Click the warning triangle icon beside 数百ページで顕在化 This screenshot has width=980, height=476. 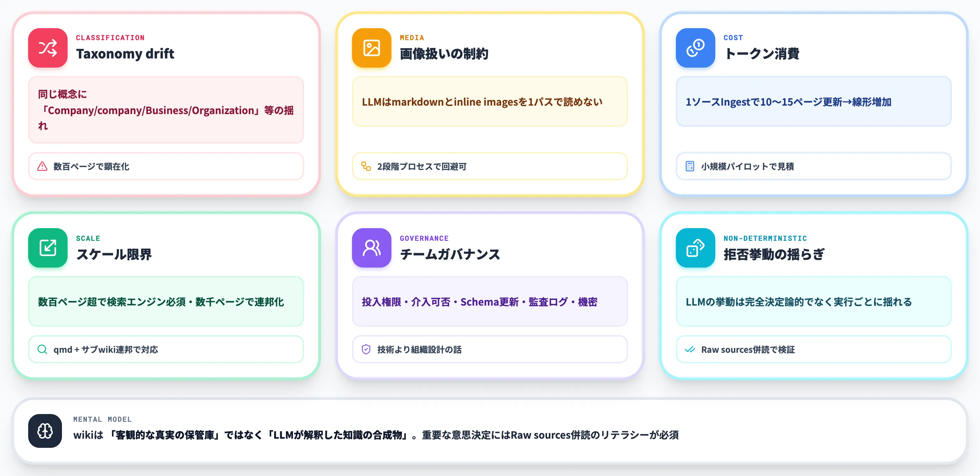point(42,166)
